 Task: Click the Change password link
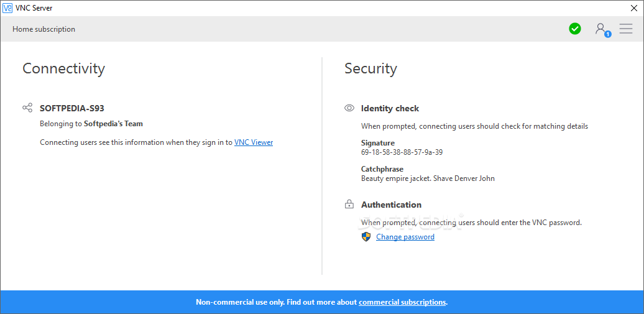(x=405, y=237)
